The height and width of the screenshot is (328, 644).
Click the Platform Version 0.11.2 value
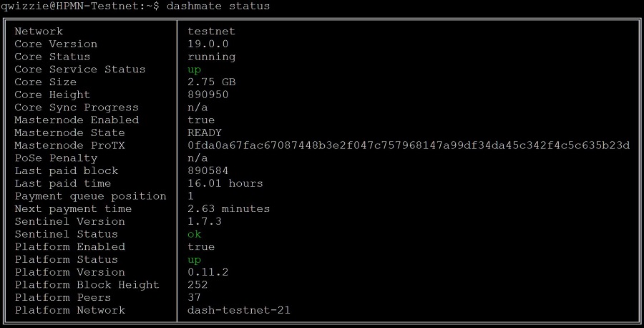pos(208,272)
